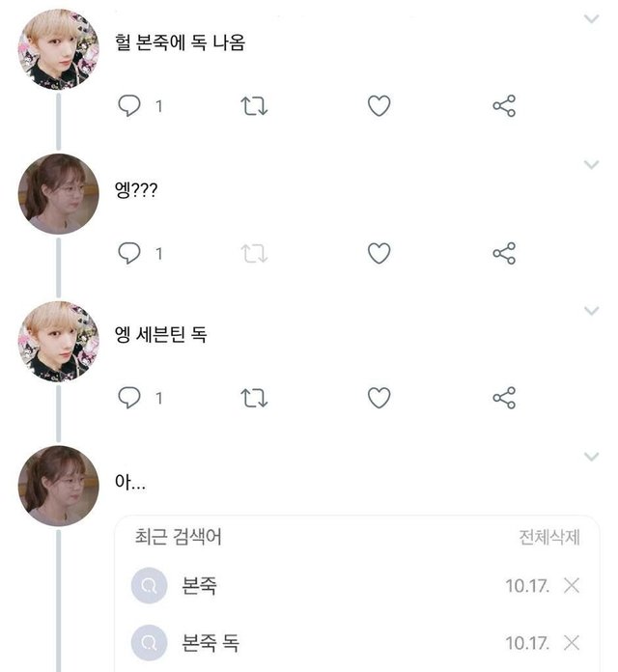Image resolution: width=618 pixels, height=672 pixels.
Task: Expand the menu chevron on '엥 세븐틴 독' tweet
Action: click(592, 311)
